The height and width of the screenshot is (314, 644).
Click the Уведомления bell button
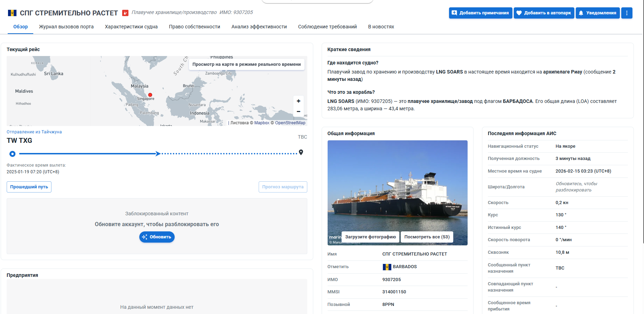597,13
